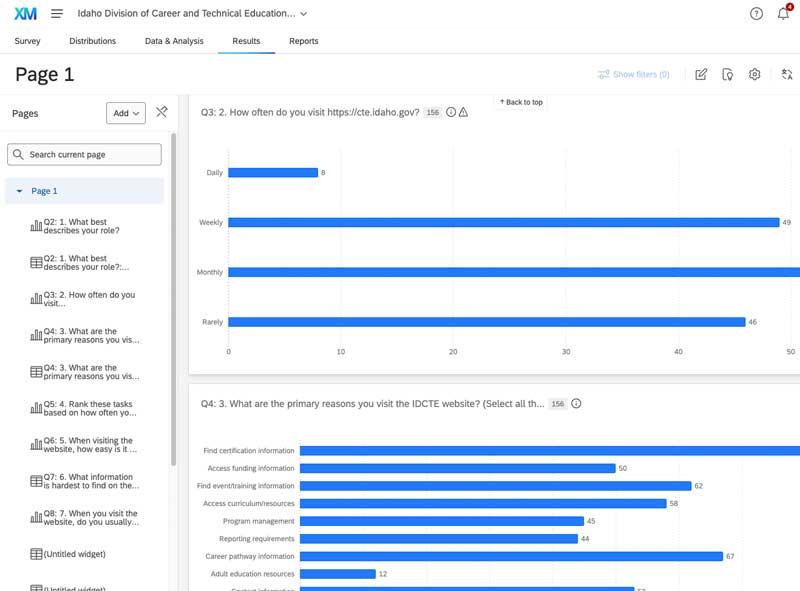Click the edit page pencil icon

click(701, 75)
